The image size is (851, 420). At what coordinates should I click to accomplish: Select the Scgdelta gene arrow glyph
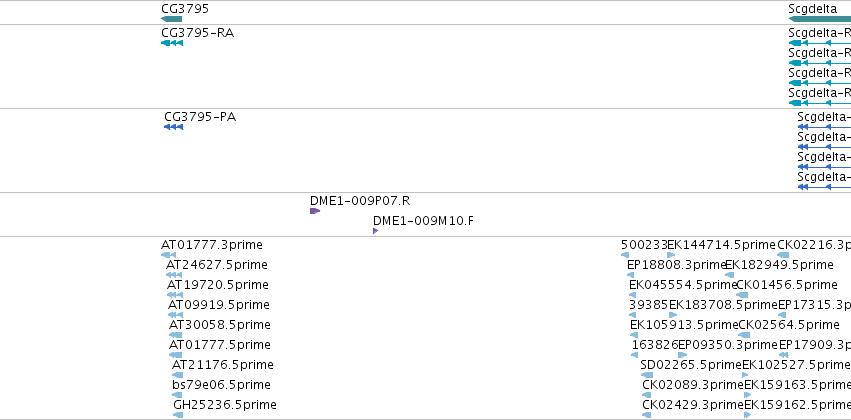click(x=820, y=19)
